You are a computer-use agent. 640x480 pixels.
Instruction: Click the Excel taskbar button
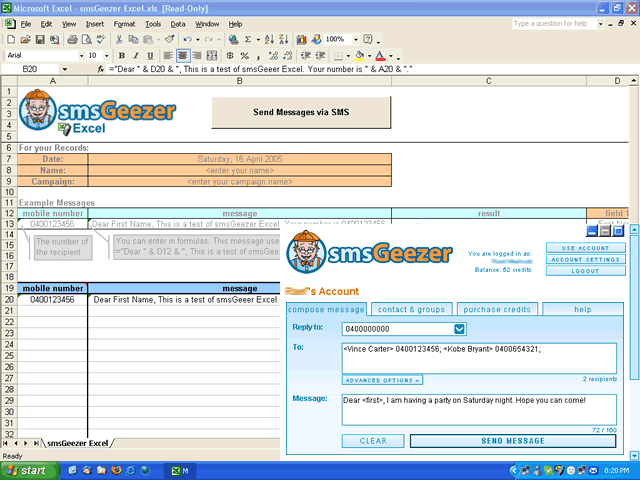point(180,471)
